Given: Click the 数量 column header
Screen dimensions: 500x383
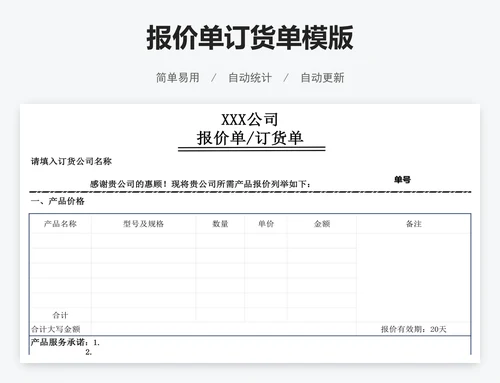Looking at the screenshot, I should tap(220, 224).
